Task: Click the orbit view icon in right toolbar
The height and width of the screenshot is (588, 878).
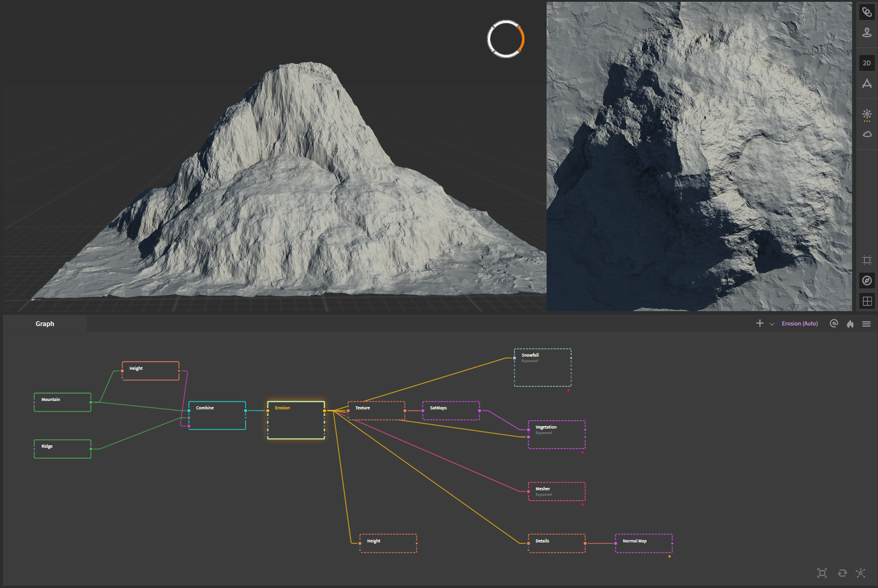Action: (867, 12)
